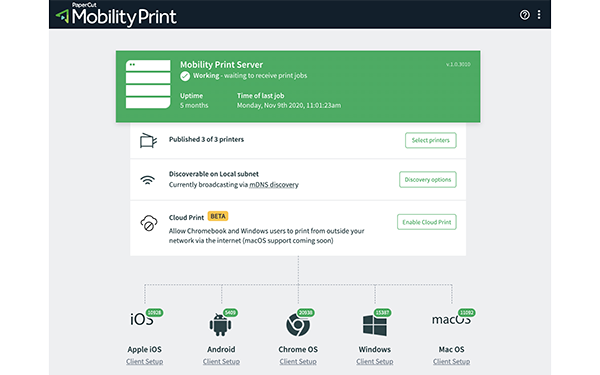Click the Mac OS label
The width and height of the screenshot is (600, 375).
pyautogui.click(x=452, y=349)
